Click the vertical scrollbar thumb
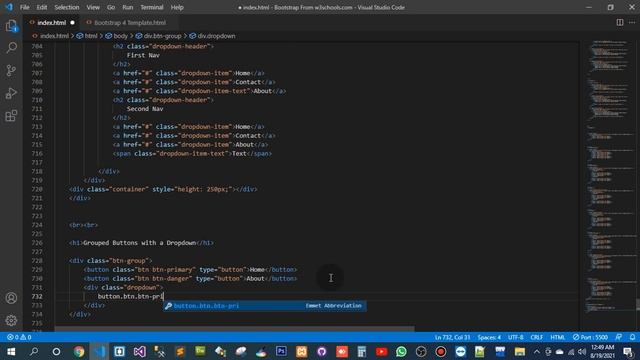Viewport: 640px width, 360px height. [638, 305]
